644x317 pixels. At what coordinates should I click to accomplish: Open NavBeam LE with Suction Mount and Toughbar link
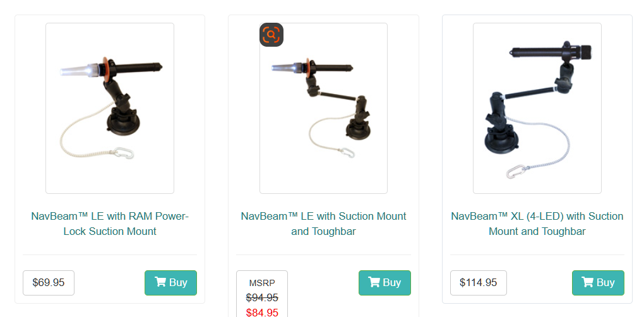point(324,224)
